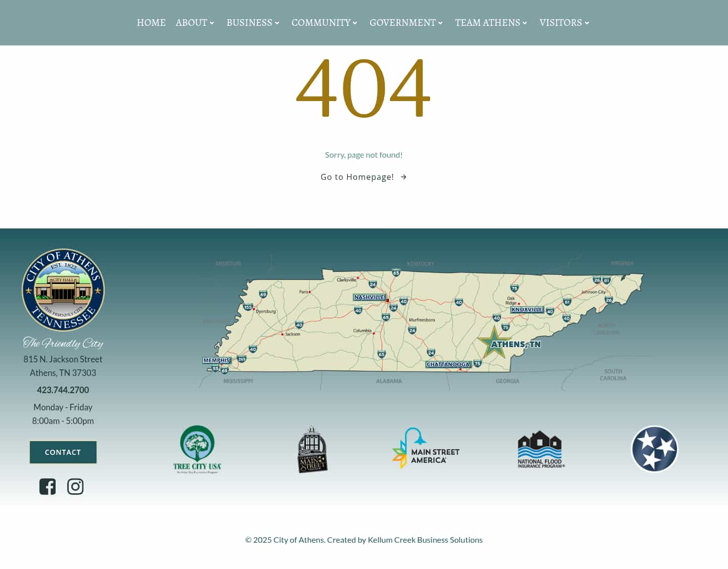Open the Tennessee tri-star emblem
Screen dimensions: 728x569
tap(655, 449)
